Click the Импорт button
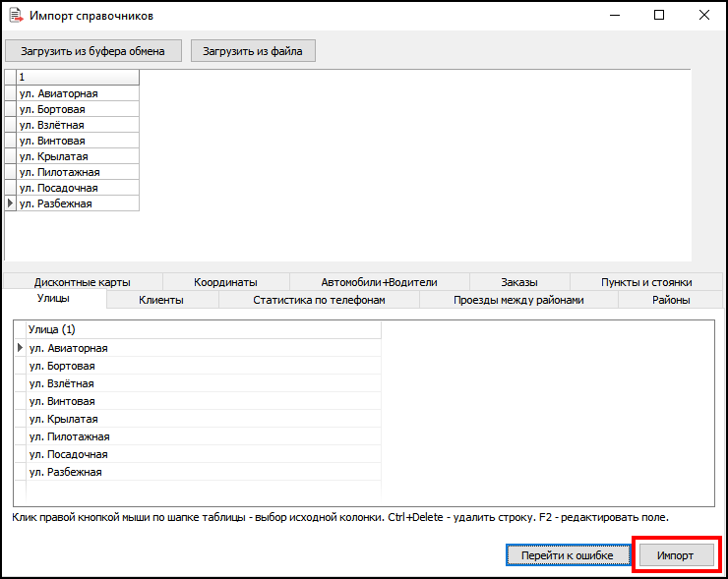Viewport: 728px width, 579px height. tap(675, 555)
